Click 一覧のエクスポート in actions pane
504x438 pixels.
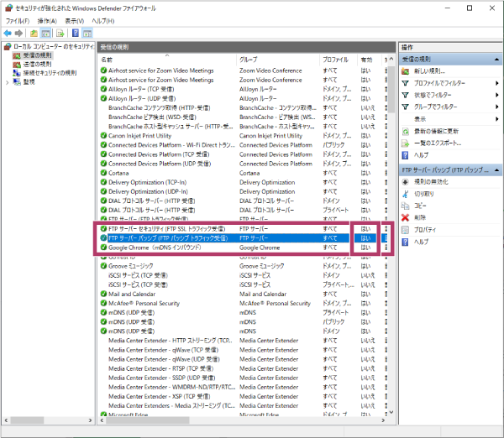[x=440, y=143]
